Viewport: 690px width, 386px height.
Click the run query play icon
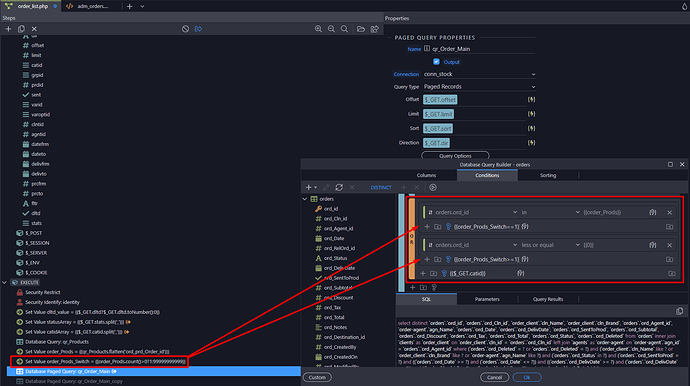tap(433, 187)
